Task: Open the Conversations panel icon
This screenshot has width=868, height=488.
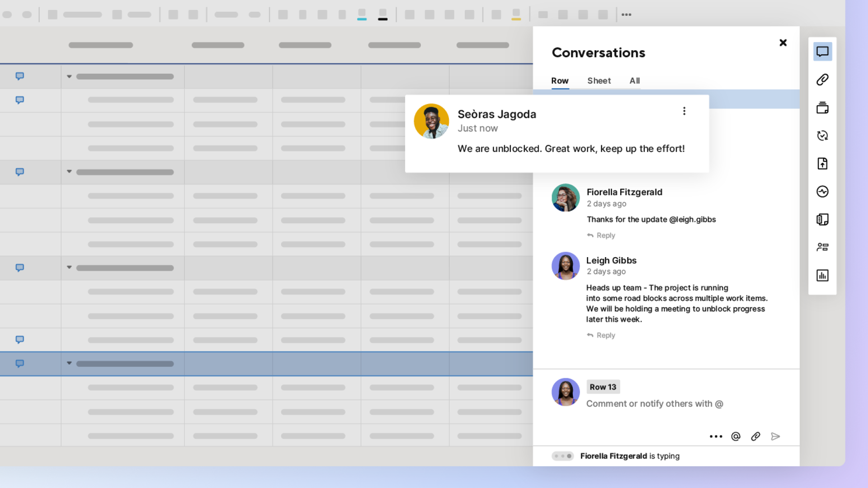Action: [822, 51]
